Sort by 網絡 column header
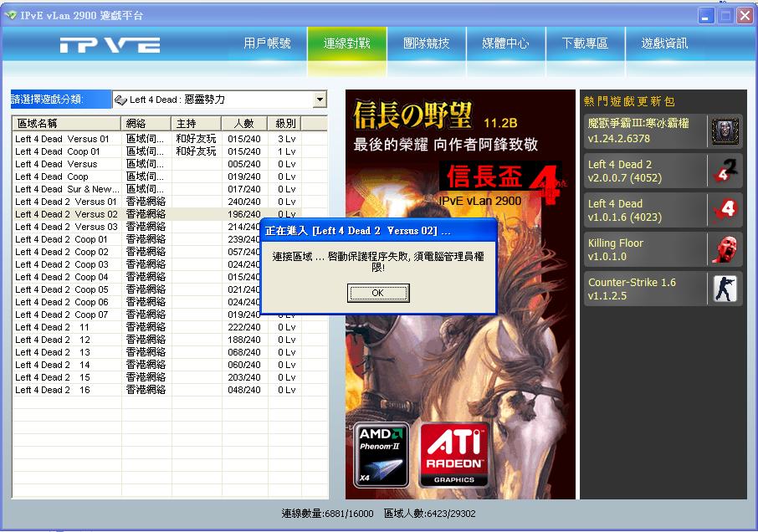758x532 pixels. [x=146, y=123]
